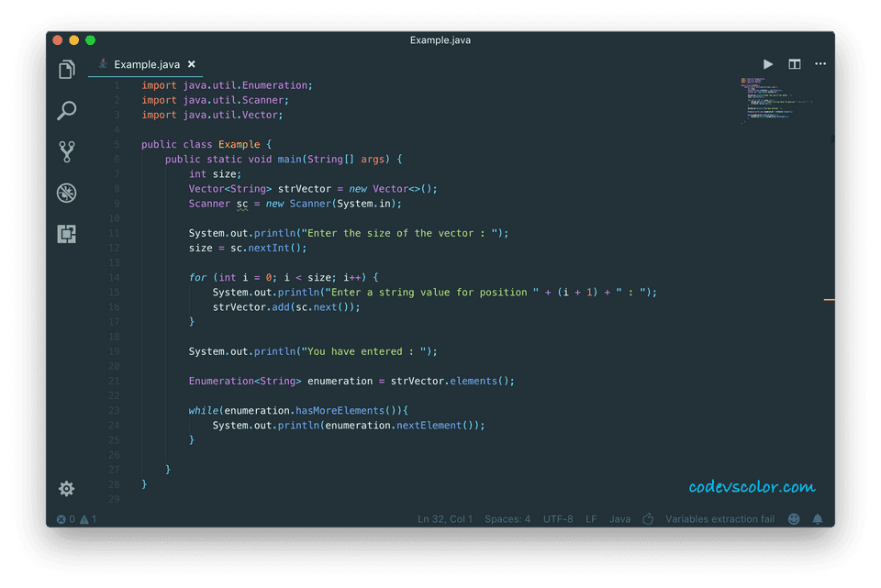Visit the codevscolor.com link

pos(751,486)
